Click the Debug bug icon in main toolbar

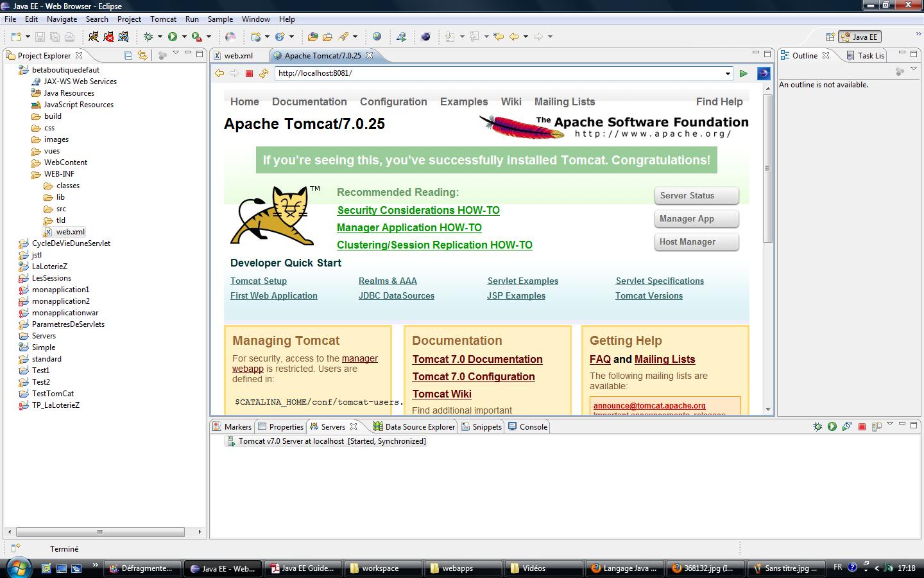pos(148,37)
